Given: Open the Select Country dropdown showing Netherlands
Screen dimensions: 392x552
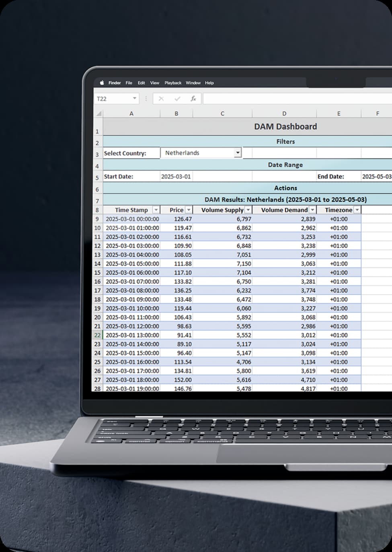Looking at the screenshot, I should click(238, 153).
